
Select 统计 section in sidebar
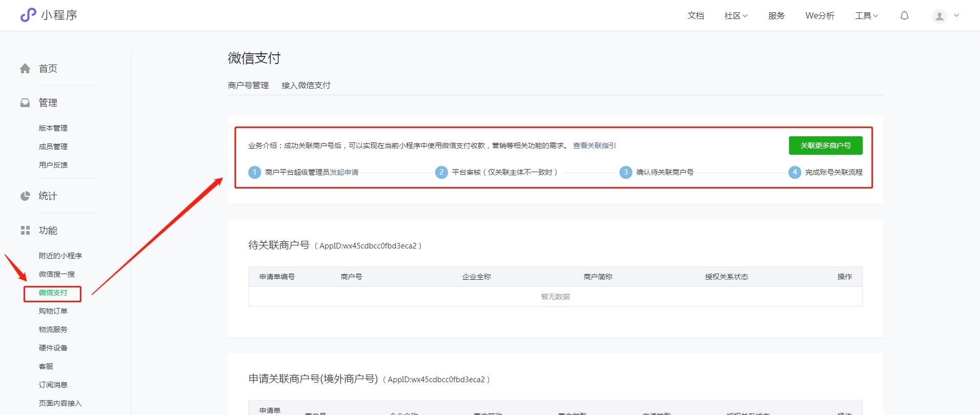(48, 196)
